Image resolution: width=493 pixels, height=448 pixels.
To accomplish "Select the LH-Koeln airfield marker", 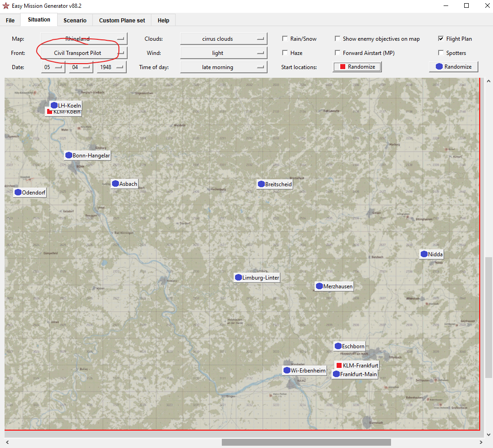I will coord(66,105).
